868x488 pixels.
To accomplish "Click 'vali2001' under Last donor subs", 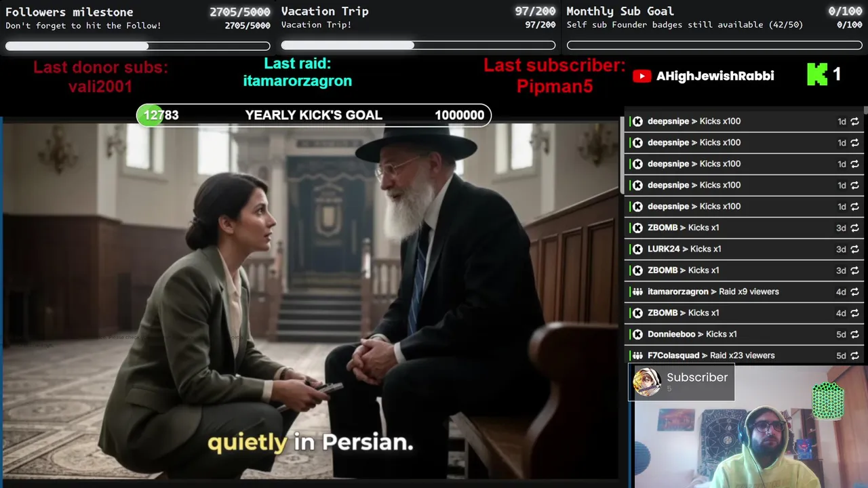I will coord(100,87).
